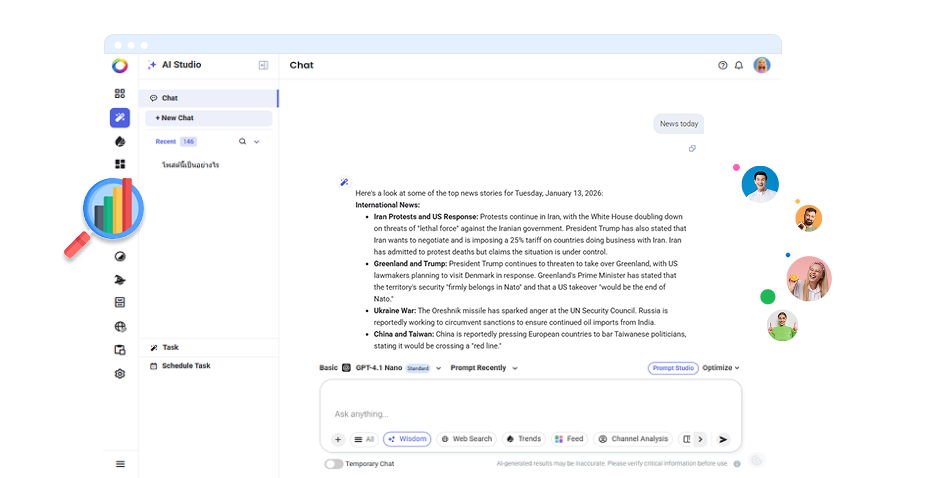The height and width of the screenshot is (478, 942).
Task: Click the wand icon beside AI response
Action: click(x=344, y=182)
